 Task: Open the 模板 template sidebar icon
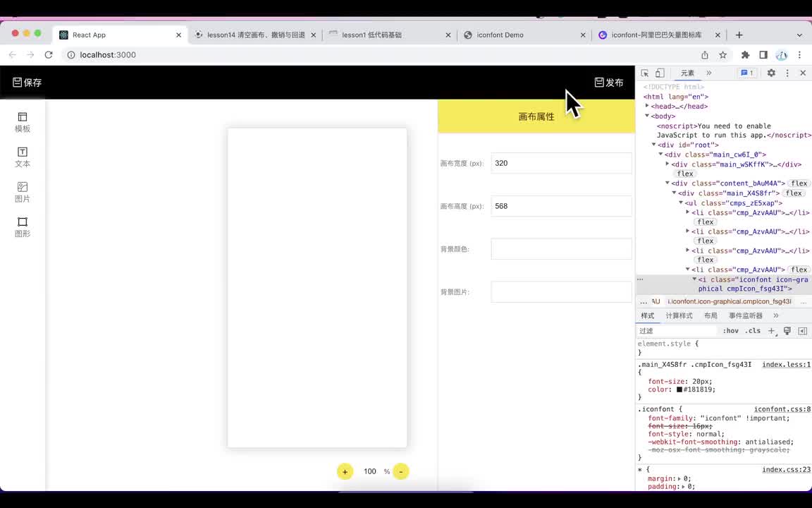pyautogui.click(x=23, y=122)
